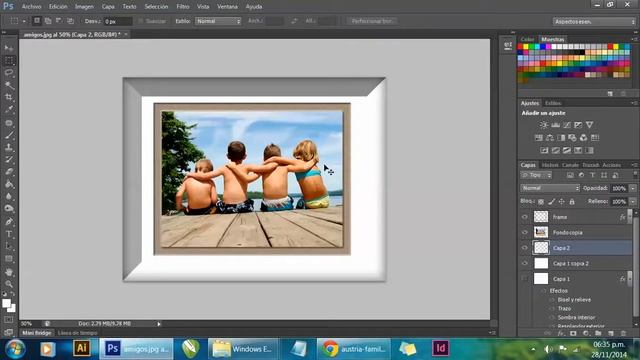
Task: Select the Crop tool
Action: pyautogui.click(x=9, y=98)
